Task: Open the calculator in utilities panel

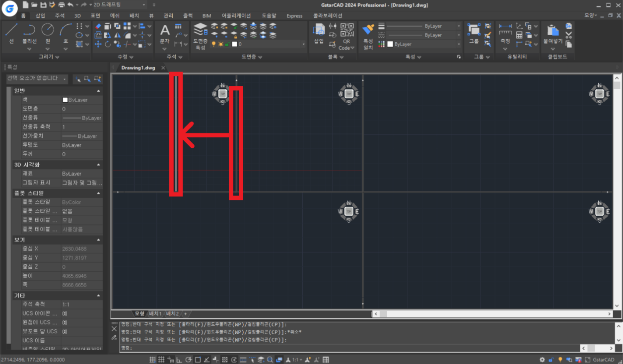Action: point(519,35)
